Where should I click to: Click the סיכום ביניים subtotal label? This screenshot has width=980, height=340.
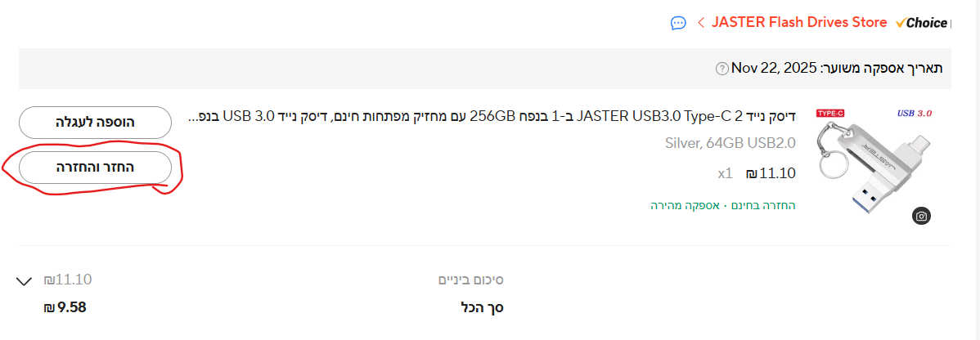(470, 280)
